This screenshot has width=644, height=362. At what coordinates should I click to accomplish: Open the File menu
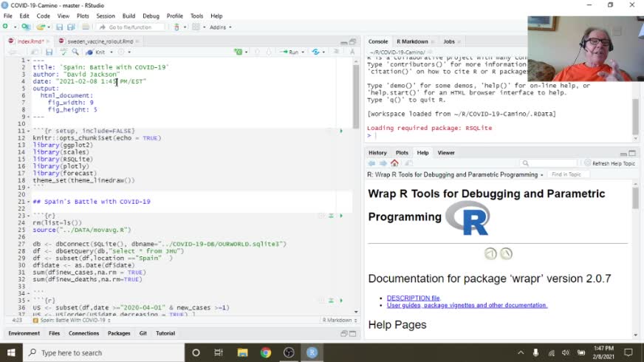pos(8,16)
